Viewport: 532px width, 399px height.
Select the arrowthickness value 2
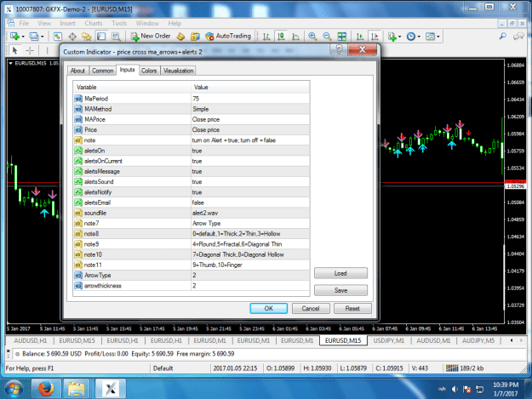pos(250,286)
